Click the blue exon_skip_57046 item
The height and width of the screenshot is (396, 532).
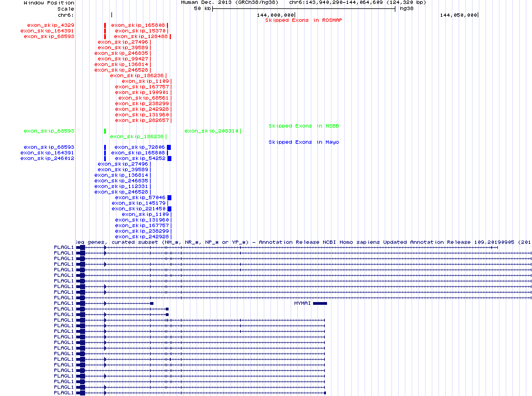click(x=140, y=197)
